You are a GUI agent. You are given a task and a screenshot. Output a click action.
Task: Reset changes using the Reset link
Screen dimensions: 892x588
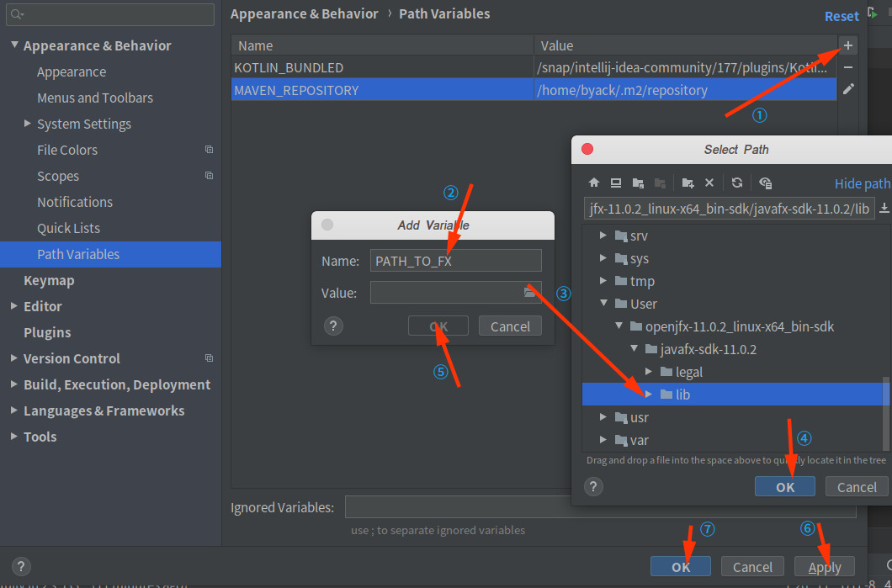tap(842, 15)
